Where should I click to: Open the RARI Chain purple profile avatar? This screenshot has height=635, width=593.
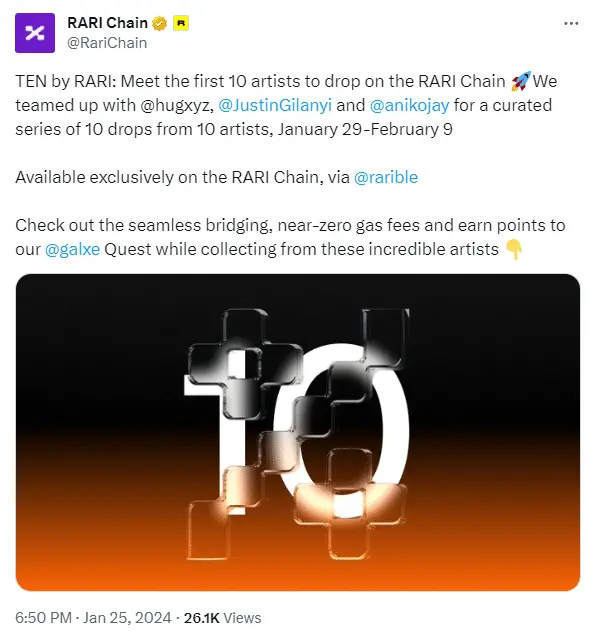35,33
